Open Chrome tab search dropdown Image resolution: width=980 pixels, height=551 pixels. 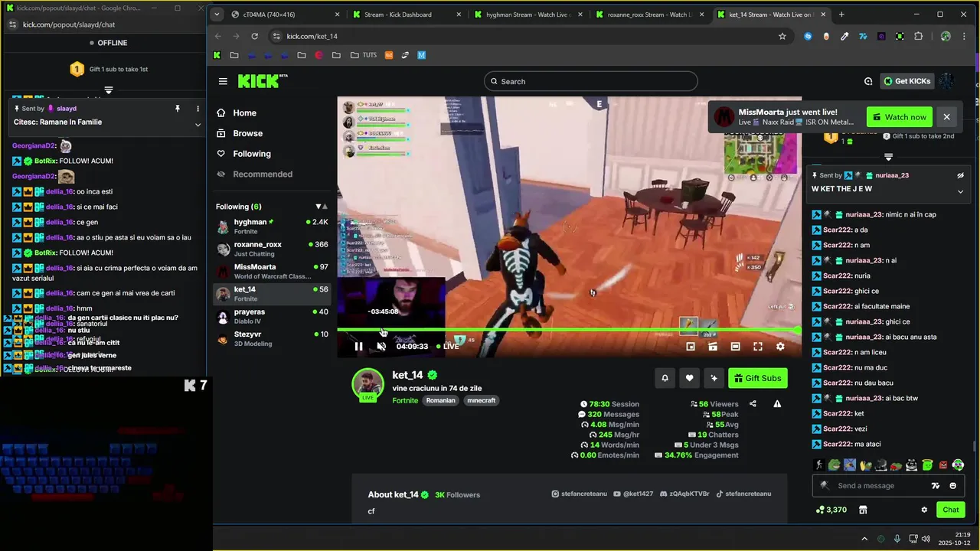(x=217, y=15)
